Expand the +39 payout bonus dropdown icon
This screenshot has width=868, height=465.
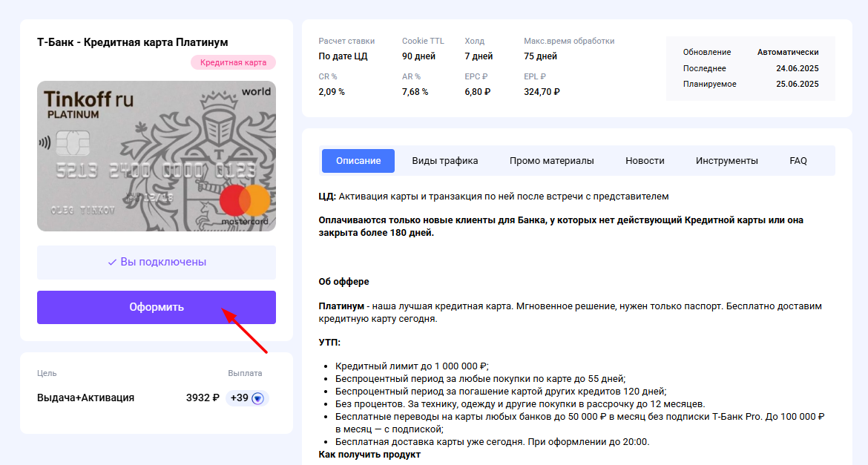(257, 398)
